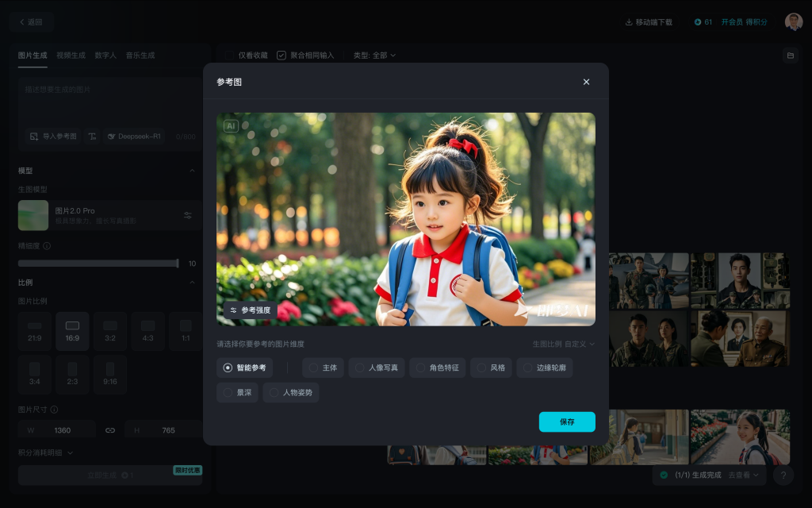Click the 图片尺寸 info icon

[x=54, y=410]
